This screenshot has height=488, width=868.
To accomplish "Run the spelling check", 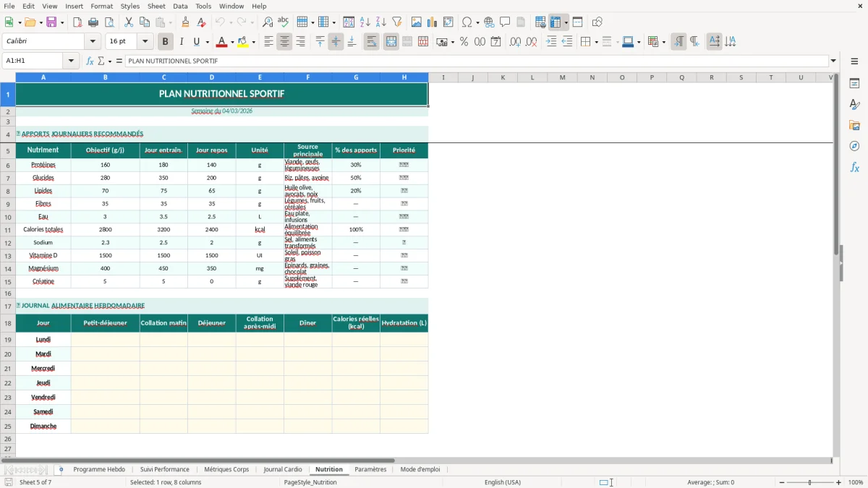I will coord(284,22).
